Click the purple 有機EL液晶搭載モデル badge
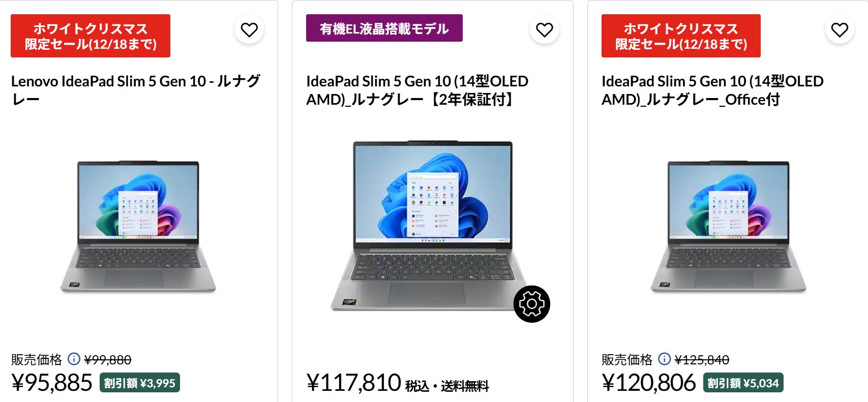 click(x=383, y=29)
